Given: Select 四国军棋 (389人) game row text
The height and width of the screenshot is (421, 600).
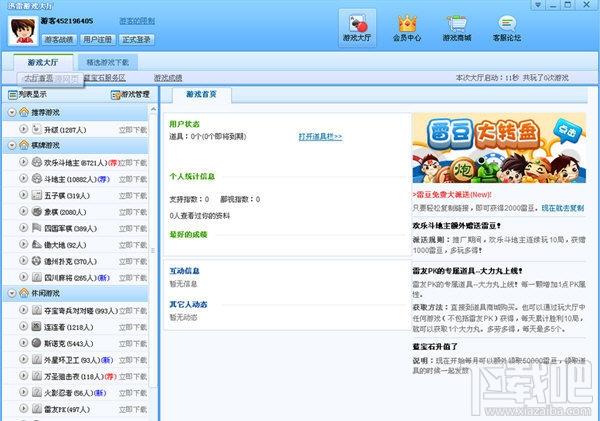Looking at the screenshot, I should 70,228.
